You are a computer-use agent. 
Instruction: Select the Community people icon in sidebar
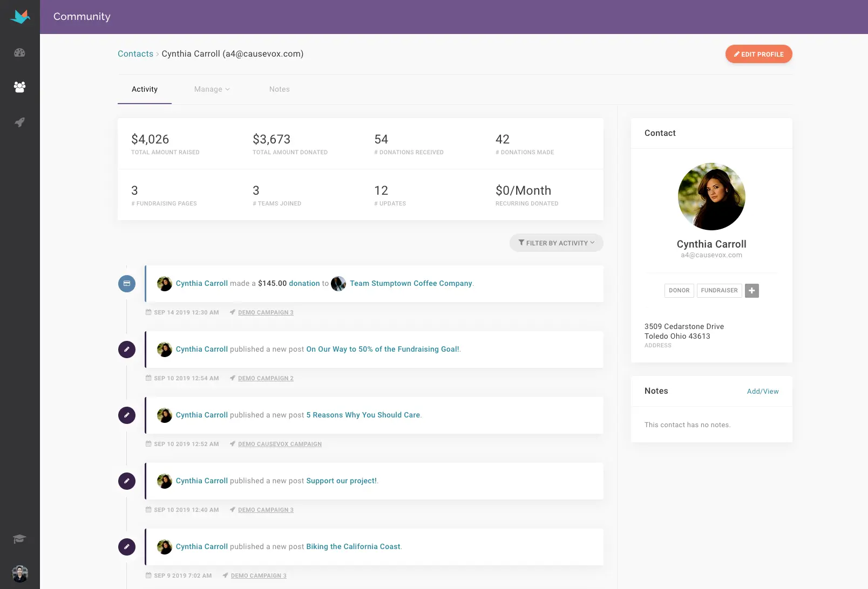tap(19, 87)
